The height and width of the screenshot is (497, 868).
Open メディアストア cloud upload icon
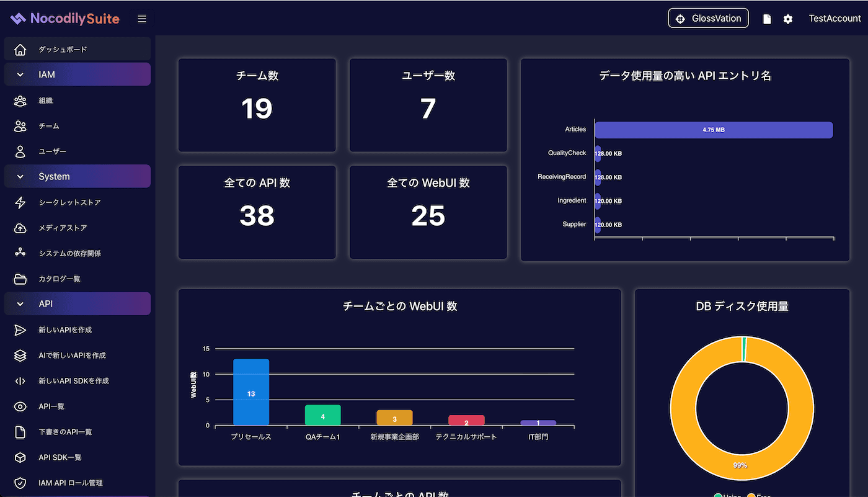coord(20,228)
